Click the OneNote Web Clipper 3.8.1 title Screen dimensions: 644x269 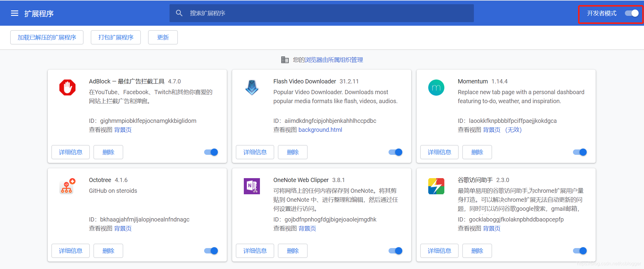coord(309,180)
